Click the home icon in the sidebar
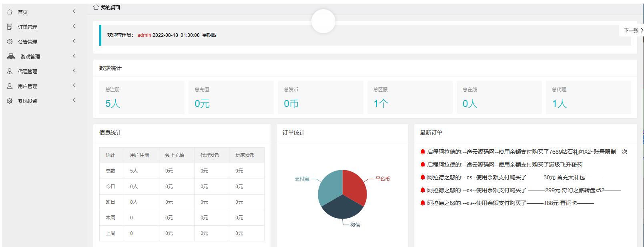This screenshot has height=247, width=644. click(10, 12)
